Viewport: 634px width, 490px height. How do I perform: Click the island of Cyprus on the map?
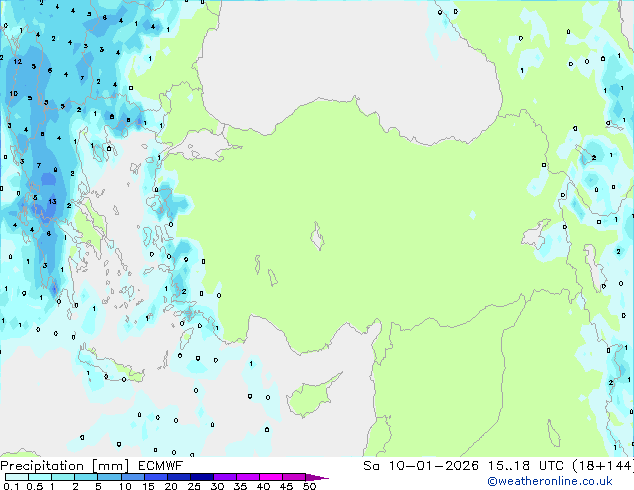tap(311, 397)
